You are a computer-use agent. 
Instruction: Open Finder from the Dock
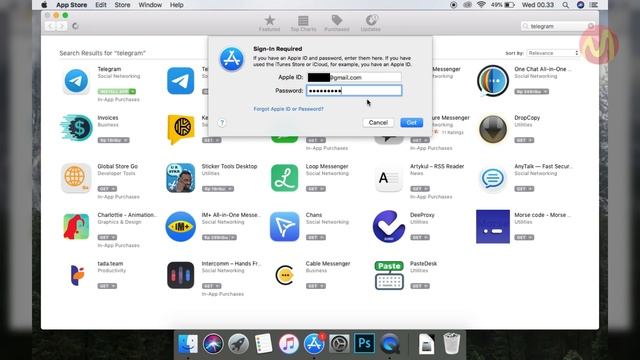188,344
